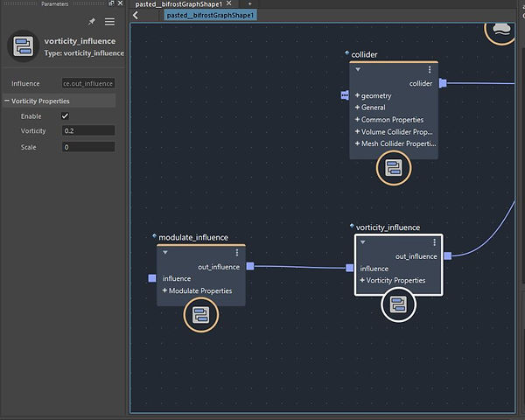
Task: Click the collider node state diamond marker
Action: click(x=346, y=52)
